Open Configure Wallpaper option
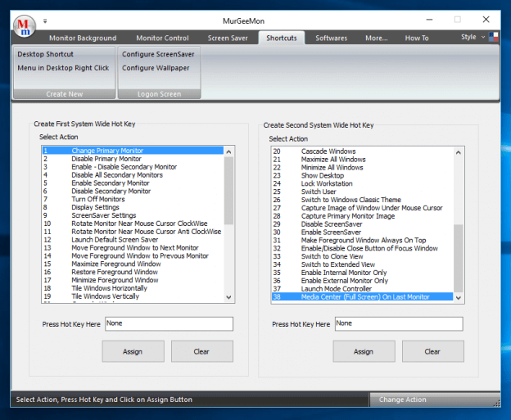Screen dimensions: 511x420 (x=156, y=68)
